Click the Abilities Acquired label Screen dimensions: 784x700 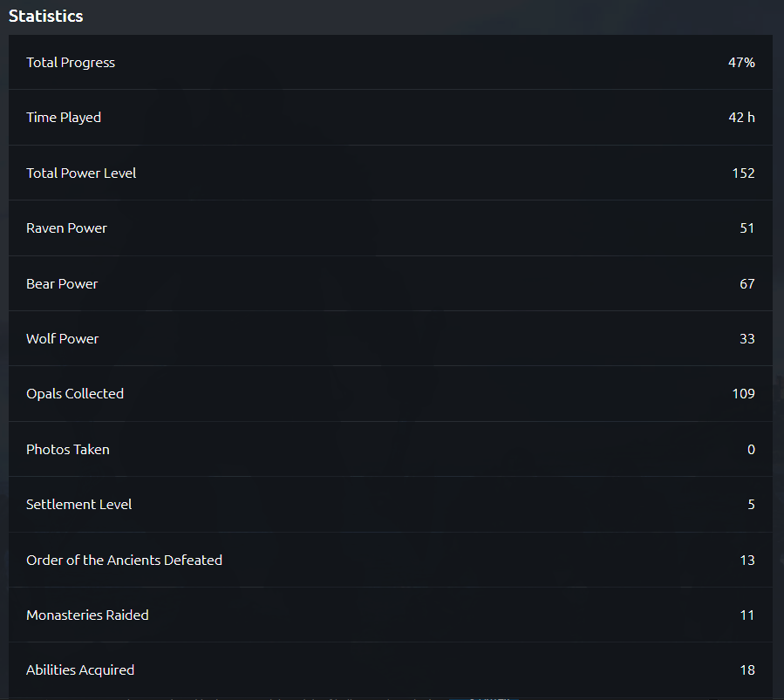pyautogui.click(x=80, y=670)
